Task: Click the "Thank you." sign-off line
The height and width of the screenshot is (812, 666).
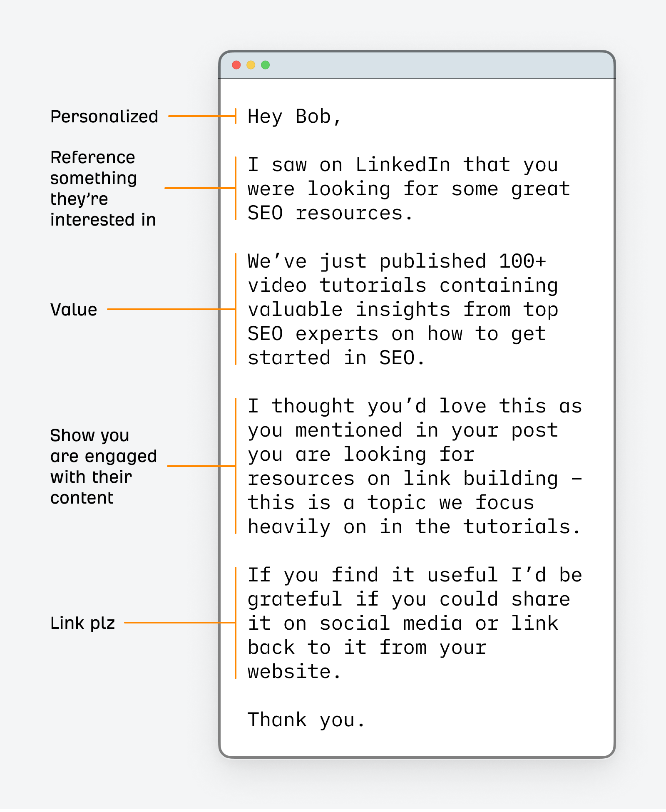Action: click(x=306, y=720)
